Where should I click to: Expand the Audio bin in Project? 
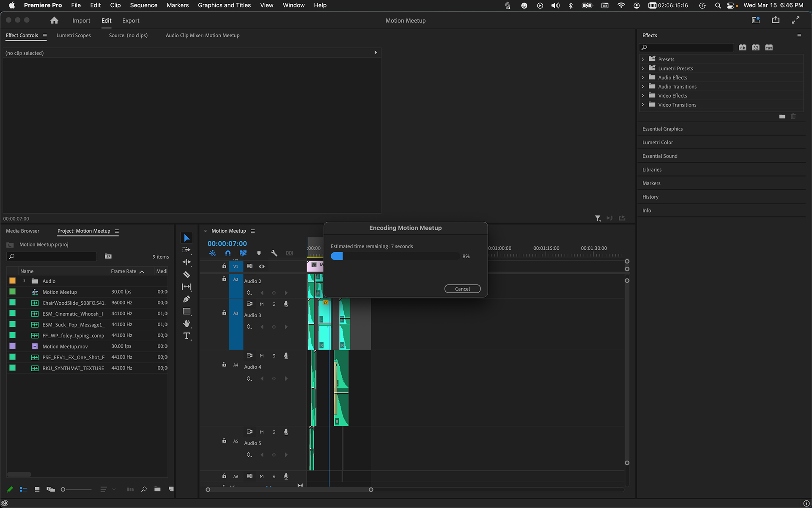(24, 281)
